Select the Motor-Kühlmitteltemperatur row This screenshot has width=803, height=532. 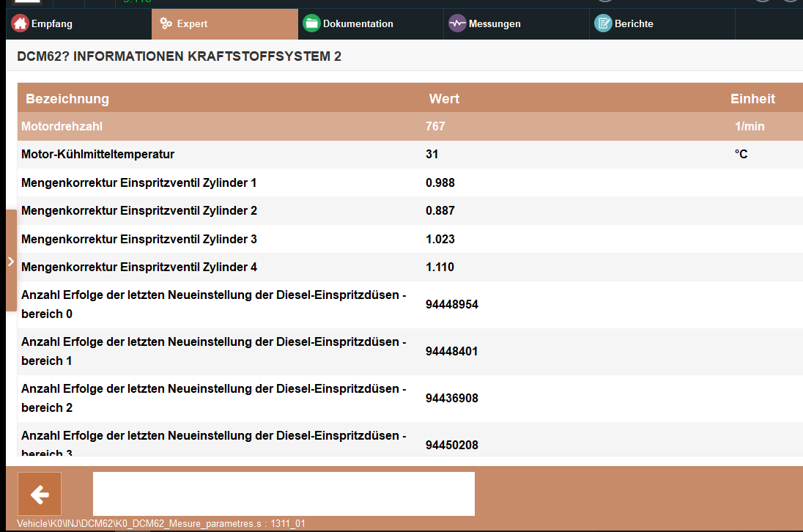[410, 155]
